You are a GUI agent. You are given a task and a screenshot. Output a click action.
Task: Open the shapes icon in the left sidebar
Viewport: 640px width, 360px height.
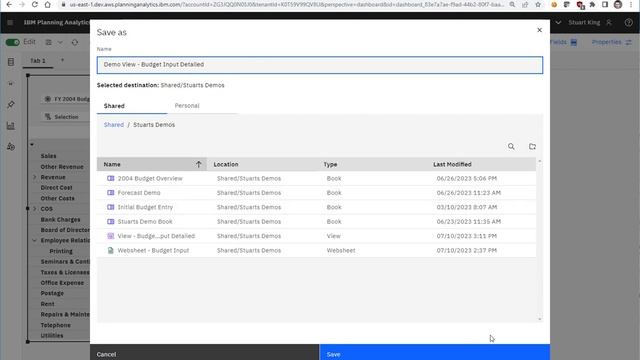(x=11, y=147)
